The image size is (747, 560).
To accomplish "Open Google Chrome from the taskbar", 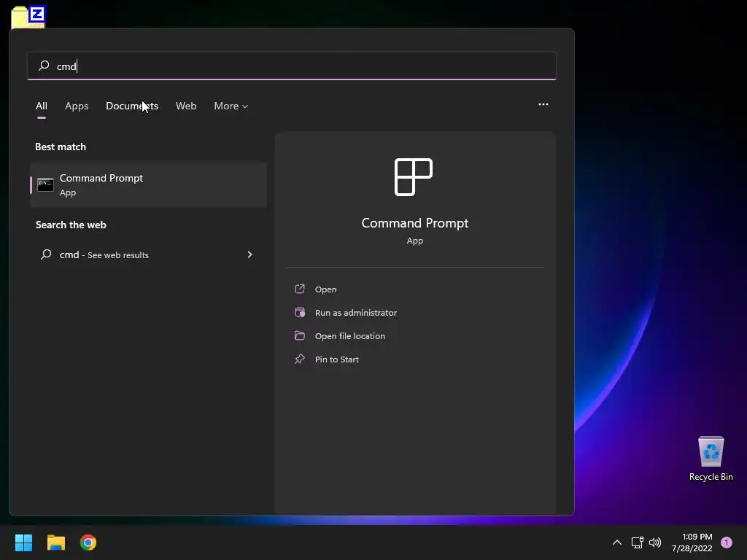I will 88,542.
